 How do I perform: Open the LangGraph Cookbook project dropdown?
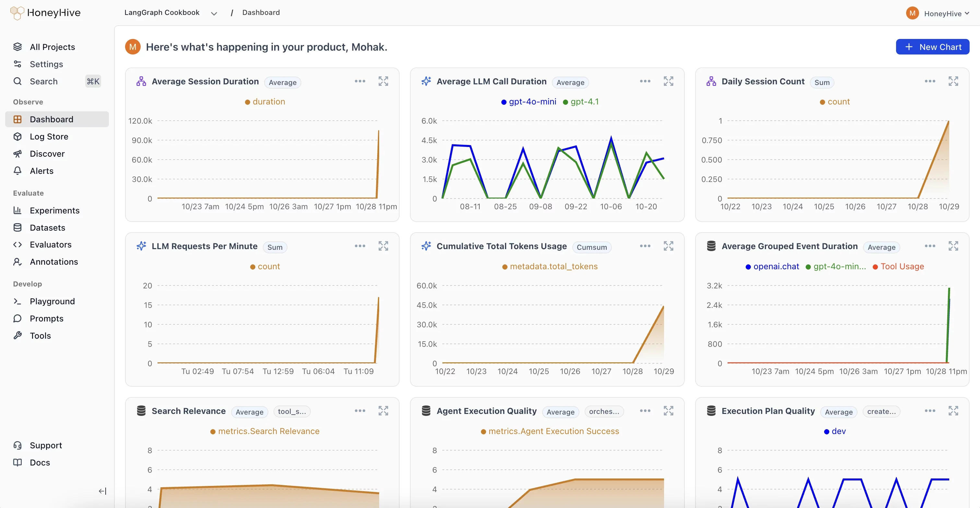click(214, 13)
